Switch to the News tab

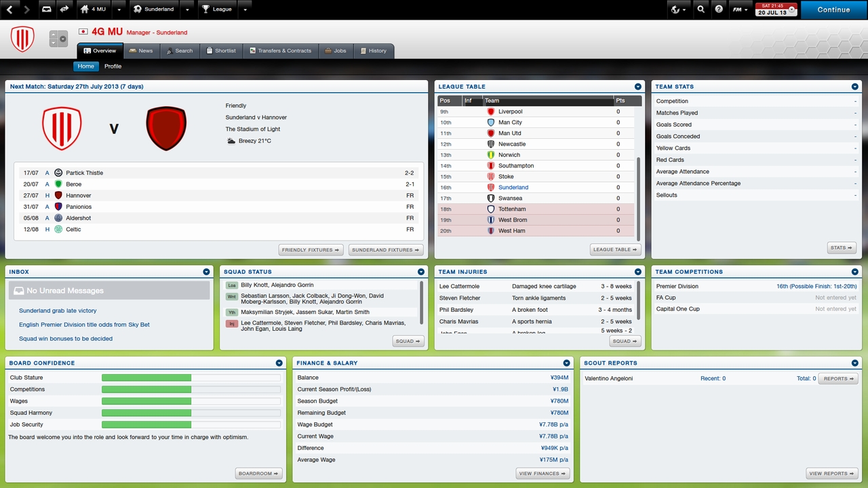[142, 51]
